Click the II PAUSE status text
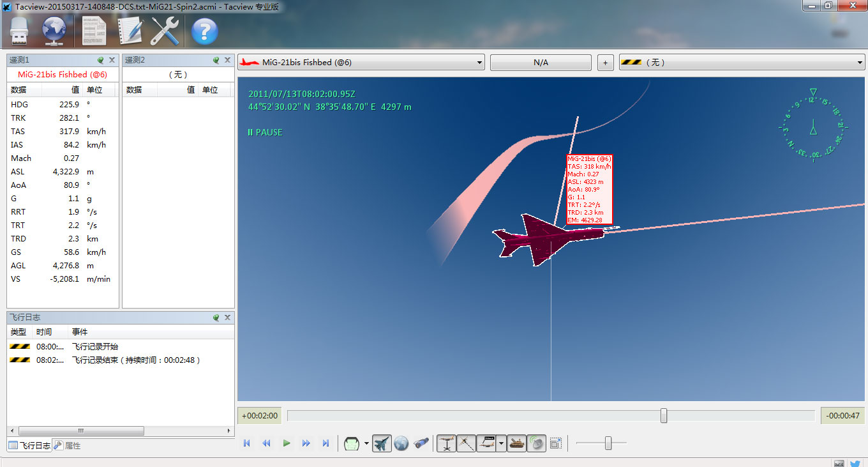868x467 pixels. [265, 132]
